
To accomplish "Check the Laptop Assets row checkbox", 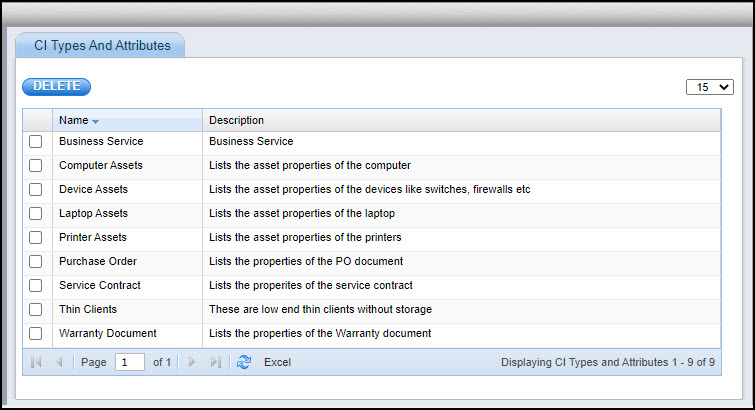I will [x=36, y=214].
